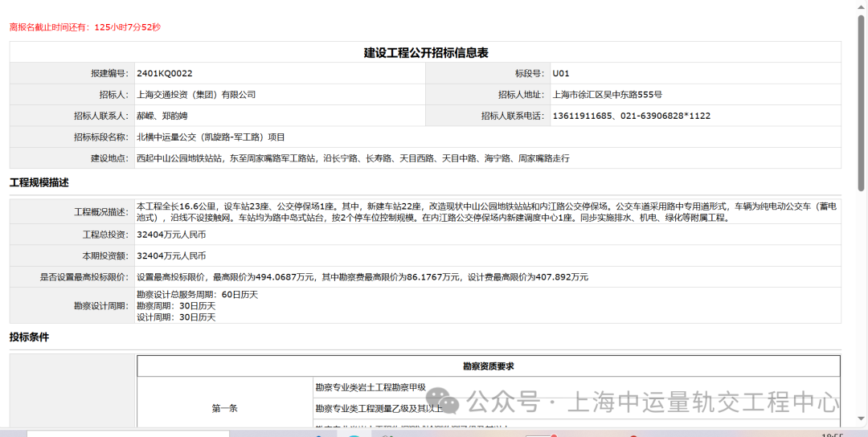Click description text starting 本工程全长16.6公里
The width and height of the screenshot is (868, 437).
[x=486, y=212]
